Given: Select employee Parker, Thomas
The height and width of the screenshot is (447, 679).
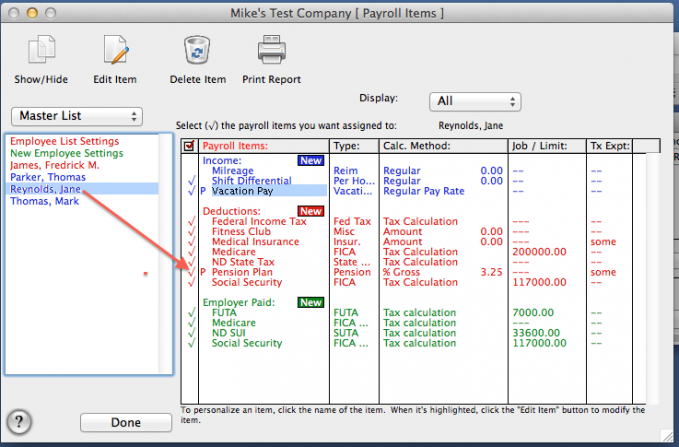Looking at the screenshot, I should click(x=47, y=177).
